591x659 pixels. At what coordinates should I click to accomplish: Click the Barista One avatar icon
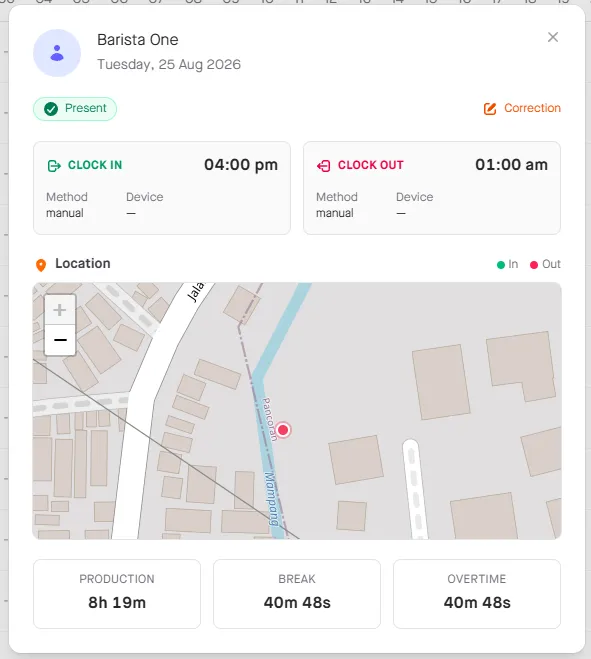57,53
